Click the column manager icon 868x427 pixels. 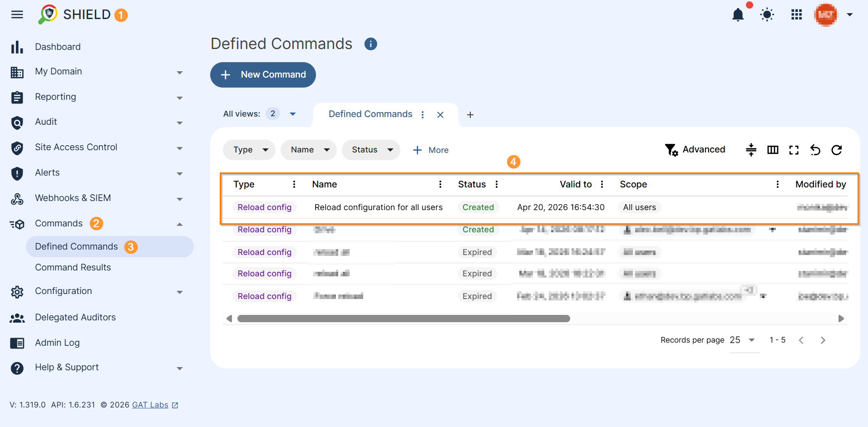[x=773, y=150]
